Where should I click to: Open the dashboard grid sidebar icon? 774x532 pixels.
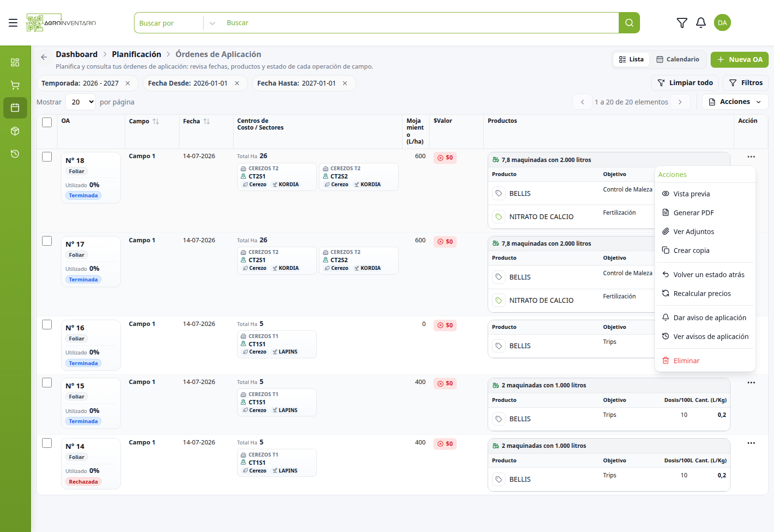(15, 62)
